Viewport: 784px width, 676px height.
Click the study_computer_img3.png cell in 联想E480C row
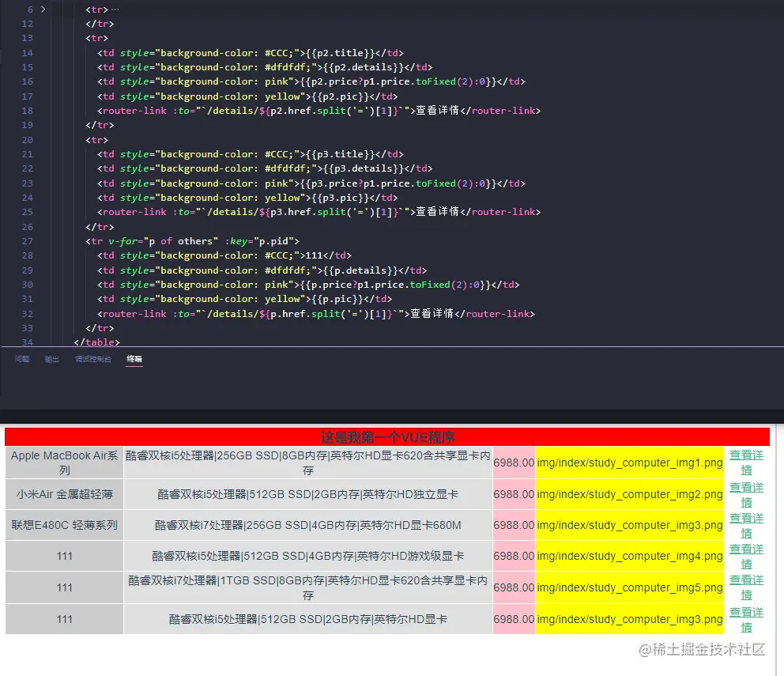630,526
